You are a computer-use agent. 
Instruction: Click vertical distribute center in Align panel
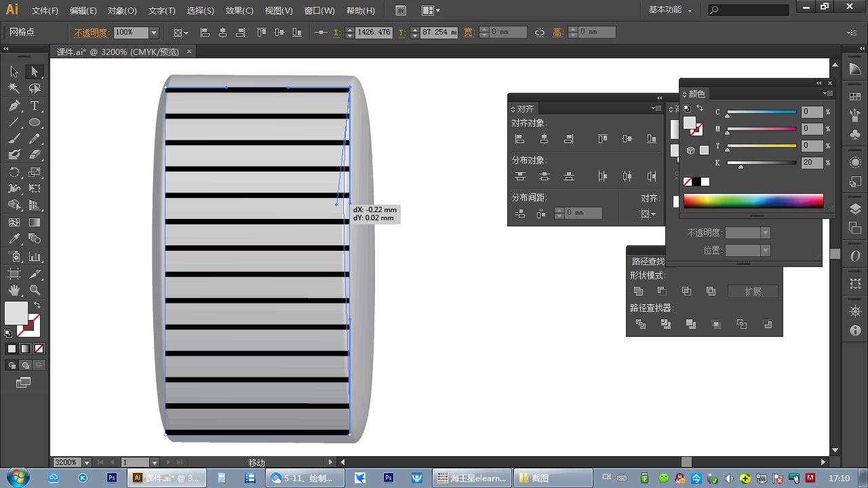point(545,176)
